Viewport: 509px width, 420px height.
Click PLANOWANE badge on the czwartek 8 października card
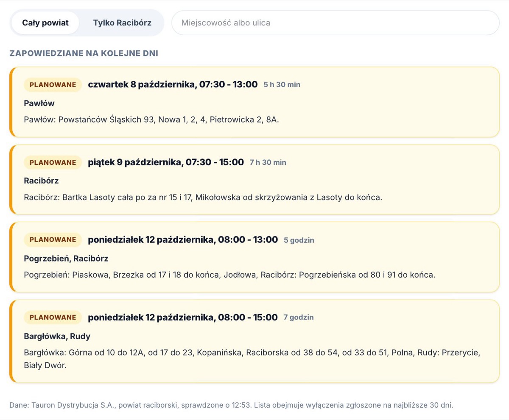tap(53, 85)
